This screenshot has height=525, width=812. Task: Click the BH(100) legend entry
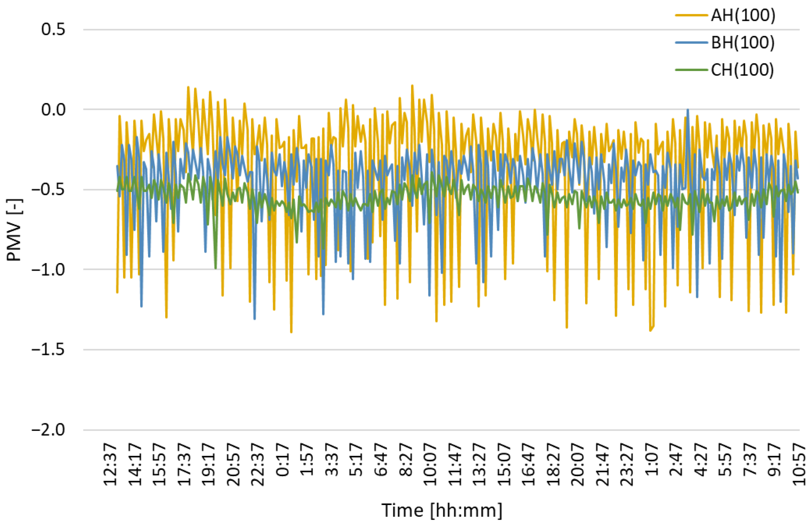pos(743,42)
